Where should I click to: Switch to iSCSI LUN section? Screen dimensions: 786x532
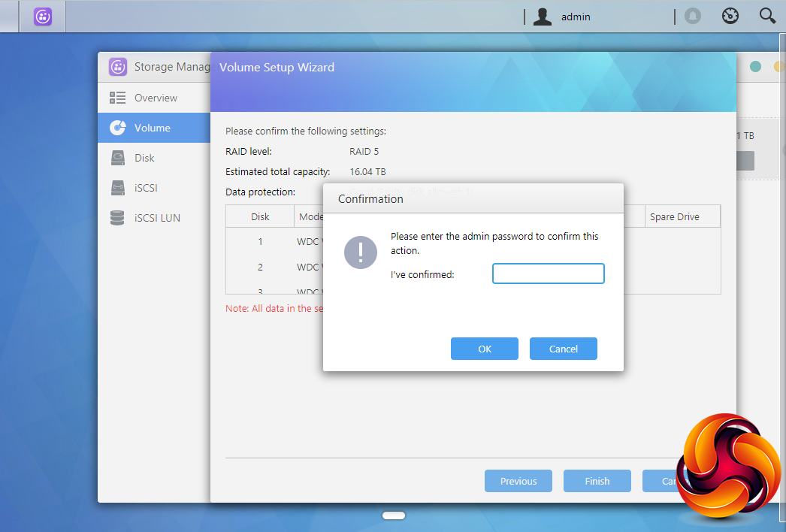tap(154, 218)
